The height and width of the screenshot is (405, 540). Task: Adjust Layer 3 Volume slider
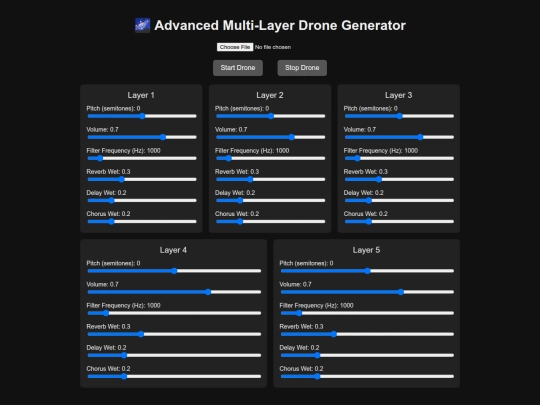(x=399, y=137)
